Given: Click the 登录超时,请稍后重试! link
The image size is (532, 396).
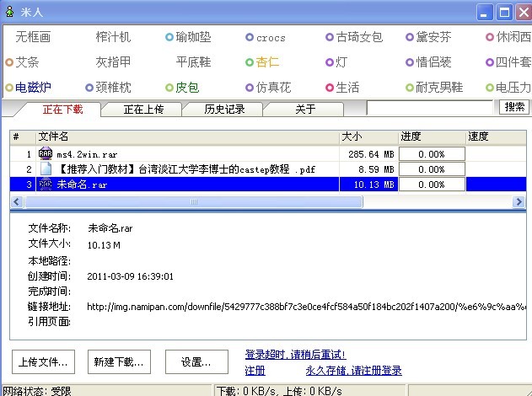Looking at the screenshot, I should tap(295, 355).
